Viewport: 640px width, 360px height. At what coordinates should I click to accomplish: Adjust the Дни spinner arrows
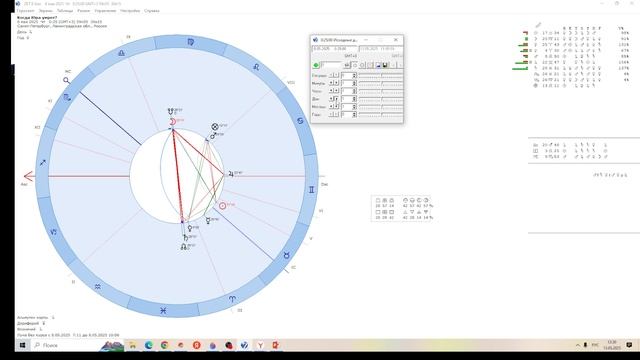coord(354,99)
